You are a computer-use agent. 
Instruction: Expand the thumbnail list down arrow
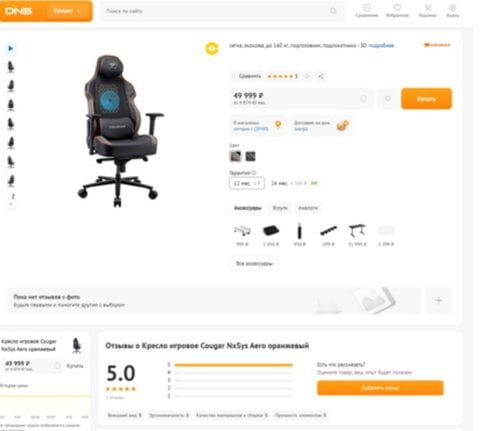[x=11, y=204]
